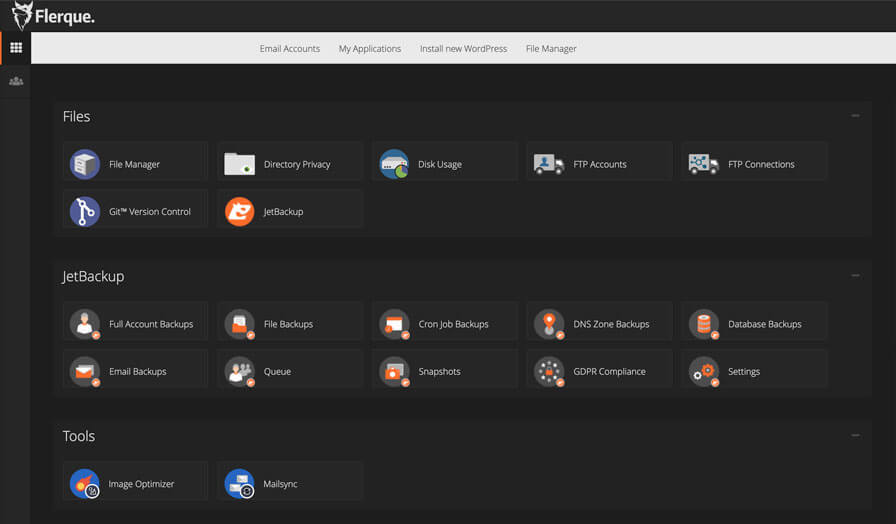Open the File Manager icon in Files

85,164
